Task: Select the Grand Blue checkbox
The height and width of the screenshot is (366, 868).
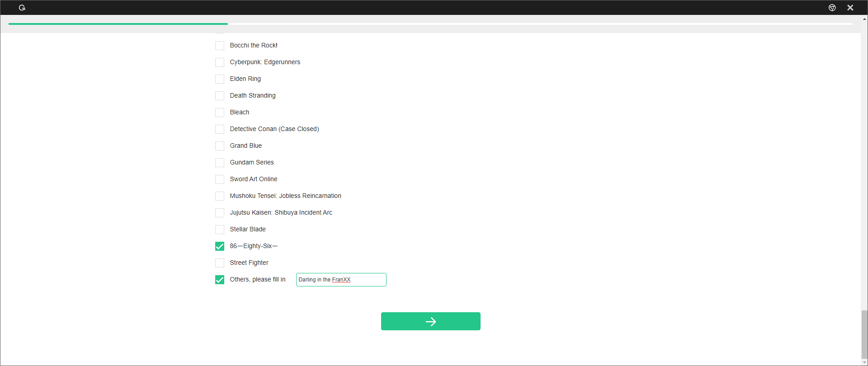Action: (x=220, y=146)
